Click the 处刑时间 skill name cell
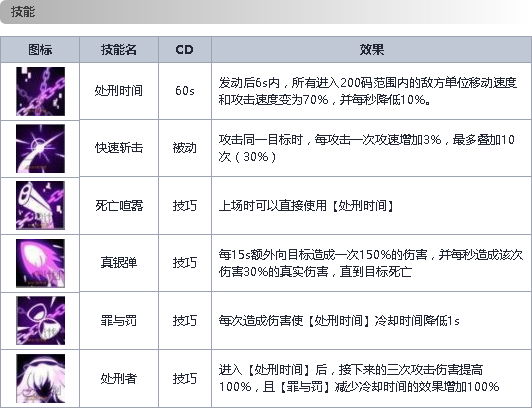The image size is (532, 408). (x=119, y=91)
